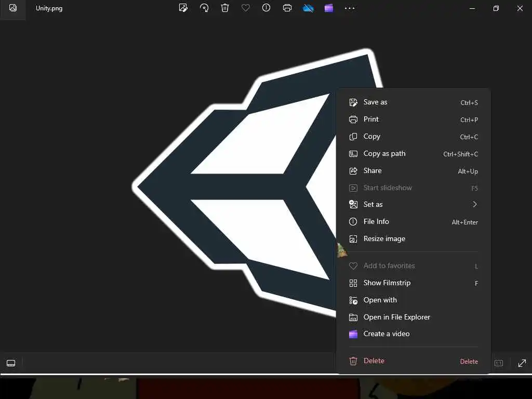Rotate the image using the toolbar icon

click(204, 8)
